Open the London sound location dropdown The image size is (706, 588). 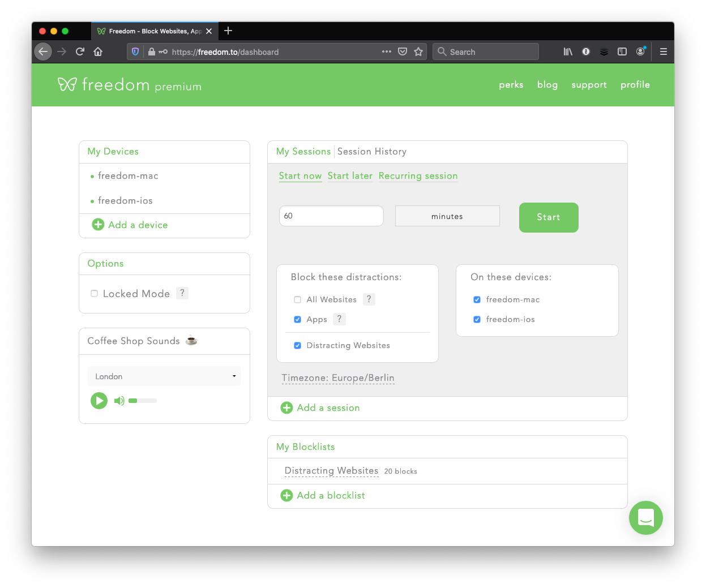tap(164, 376)
